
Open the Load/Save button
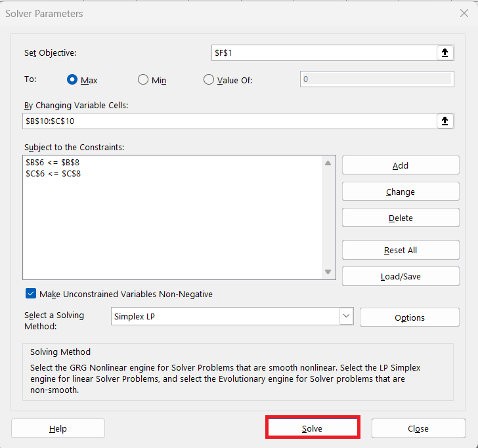click(401, 276)
